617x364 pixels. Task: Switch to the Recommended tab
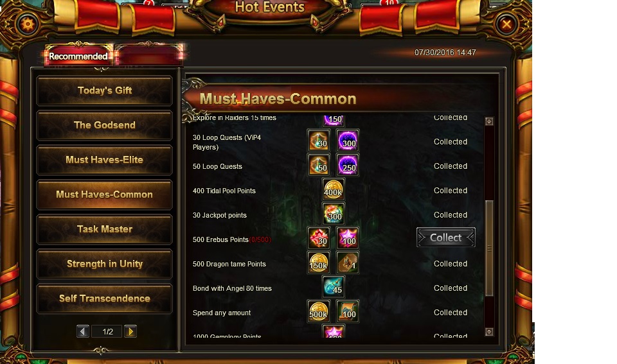pos(78,56)
